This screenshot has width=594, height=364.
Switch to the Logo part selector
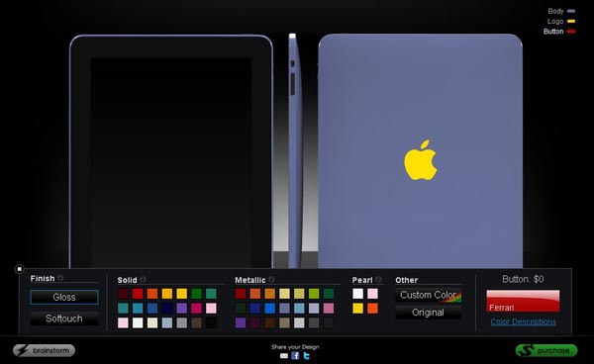[x=561, y=21]
